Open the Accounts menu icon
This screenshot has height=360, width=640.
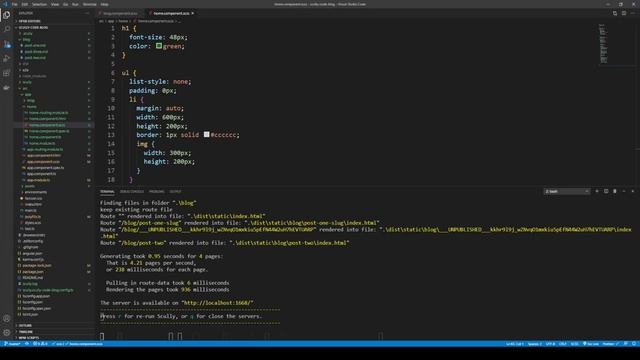(7, 318)
